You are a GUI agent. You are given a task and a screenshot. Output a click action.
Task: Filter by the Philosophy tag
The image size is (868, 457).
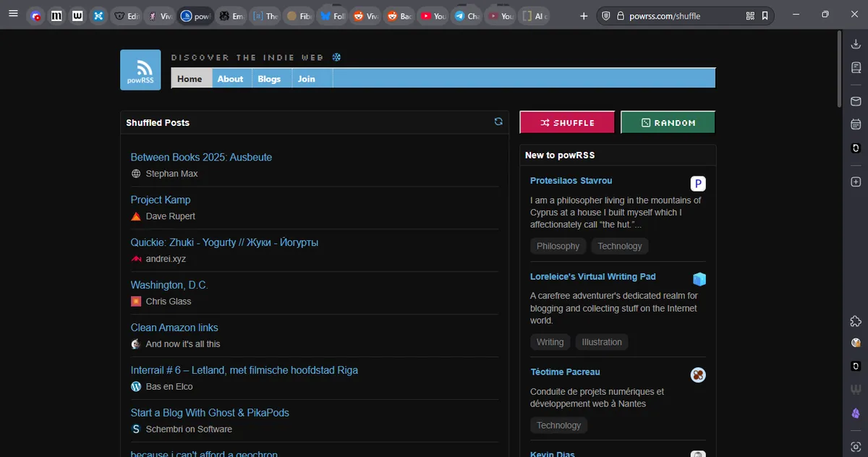pos(558,247)
